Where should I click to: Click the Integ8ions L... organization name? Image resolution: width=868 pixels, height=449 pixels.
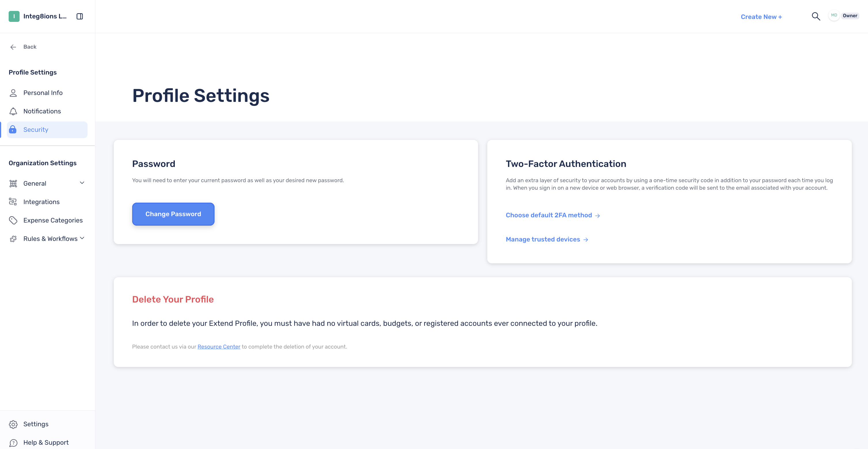(x=45, y=16)
